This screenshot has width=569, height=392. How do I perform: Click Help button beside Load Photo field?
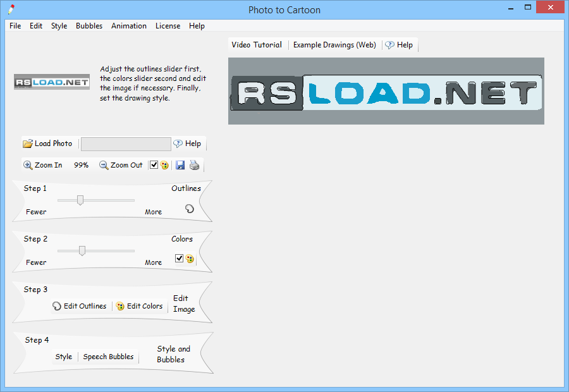point(187,144)
